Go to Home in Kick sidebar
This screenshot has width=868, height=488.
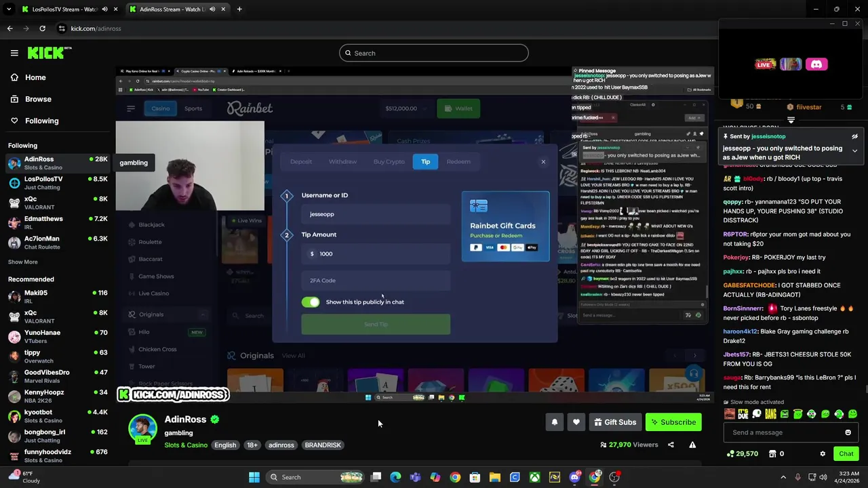coord(28,77)
